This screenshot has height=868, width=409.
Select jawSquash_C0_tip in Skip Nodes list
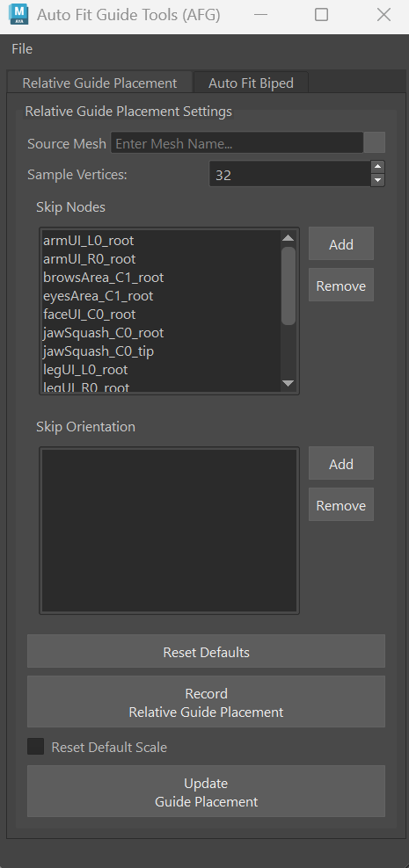[x=161, y=351]
